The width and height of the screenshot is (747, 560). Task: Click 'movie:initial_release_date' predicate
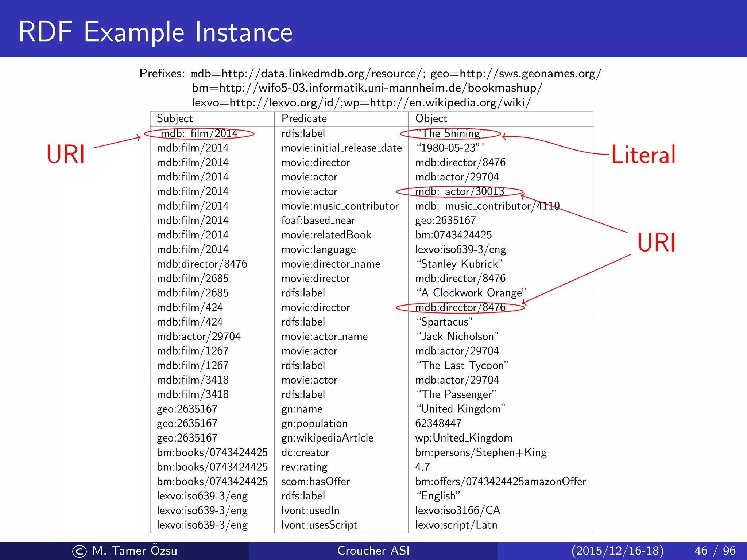341,148
